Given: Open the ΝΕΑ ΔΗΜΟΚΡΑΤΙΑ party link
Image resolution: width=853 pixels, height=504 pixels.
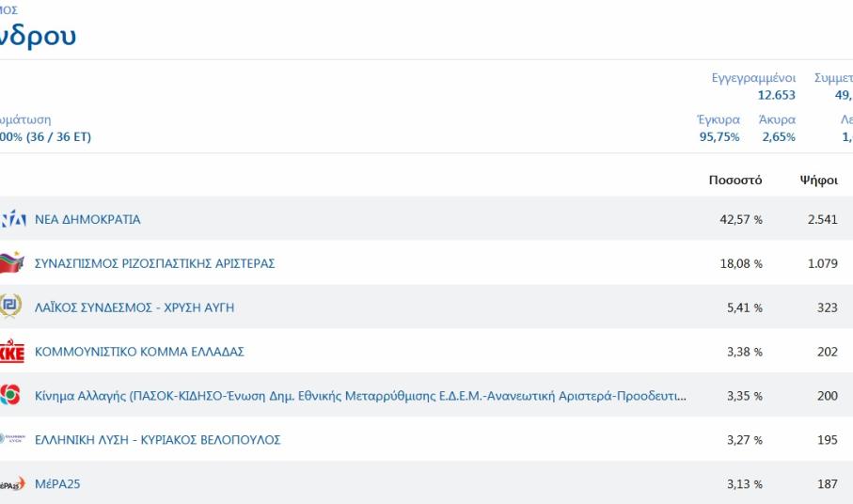Looking at the screenshot, I should pyautogui.click(x=87, y=219).
